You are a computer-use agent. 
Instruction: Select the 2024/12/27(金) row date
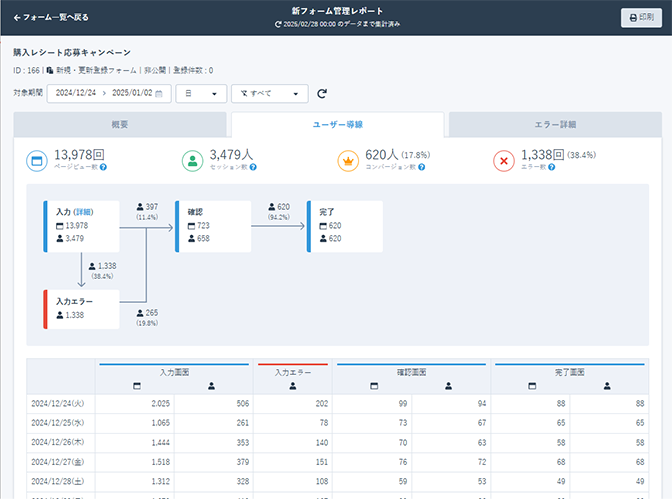(x=58, y=462)
